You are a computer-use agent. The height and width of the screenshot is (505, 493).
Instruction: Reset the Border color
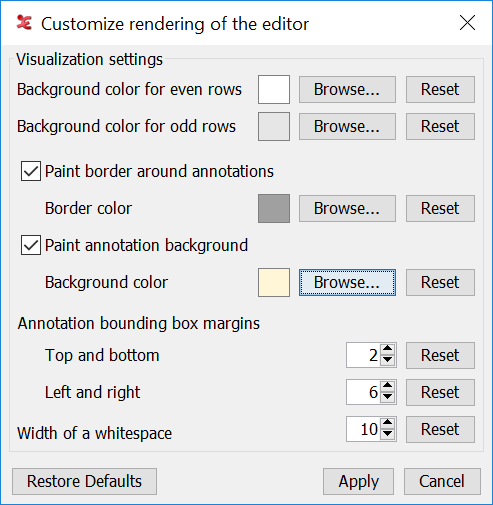click(440, 209)
